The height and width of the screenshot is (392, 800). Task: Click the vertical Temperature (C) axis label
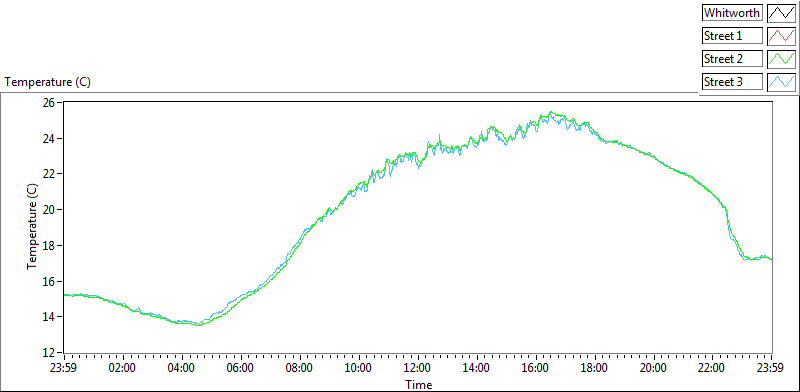click(x=32, y=227)
